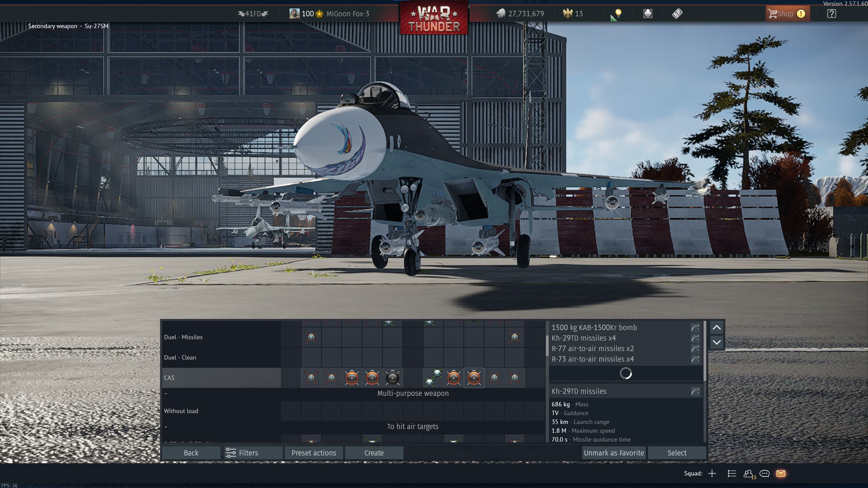Click the 70.0 s Missile guidance time stat
The image size is (868, 488).
point(591,440)
